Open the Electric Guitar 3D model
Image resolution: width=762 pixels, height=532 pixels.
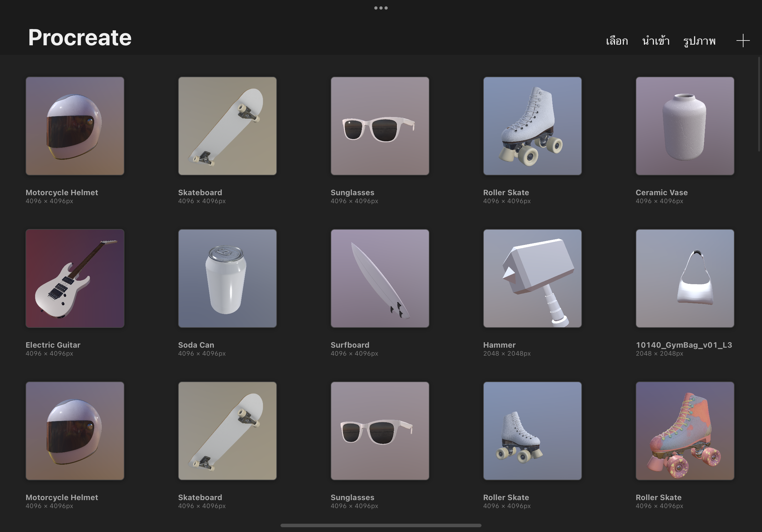click(75, 278)
